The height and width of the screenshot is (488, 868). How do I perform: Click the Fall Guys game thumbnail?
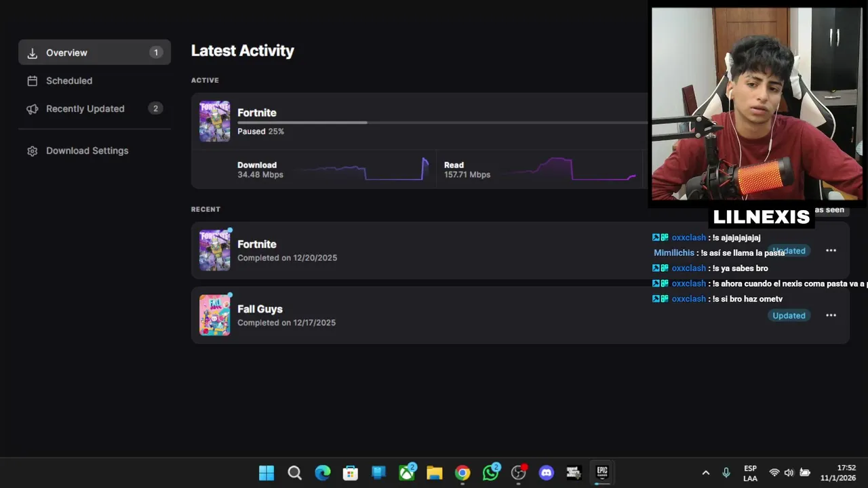(214, 315)
